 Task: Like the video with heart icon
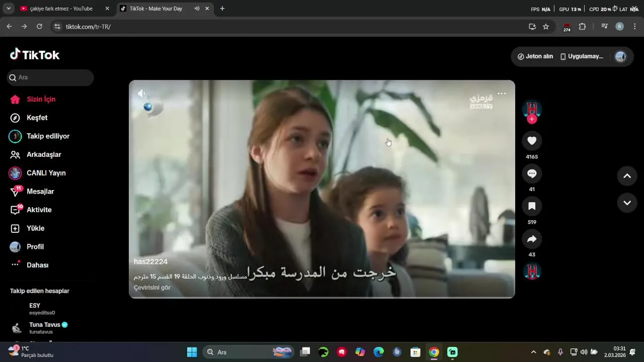pyautogui.click(x=532, y=141)
